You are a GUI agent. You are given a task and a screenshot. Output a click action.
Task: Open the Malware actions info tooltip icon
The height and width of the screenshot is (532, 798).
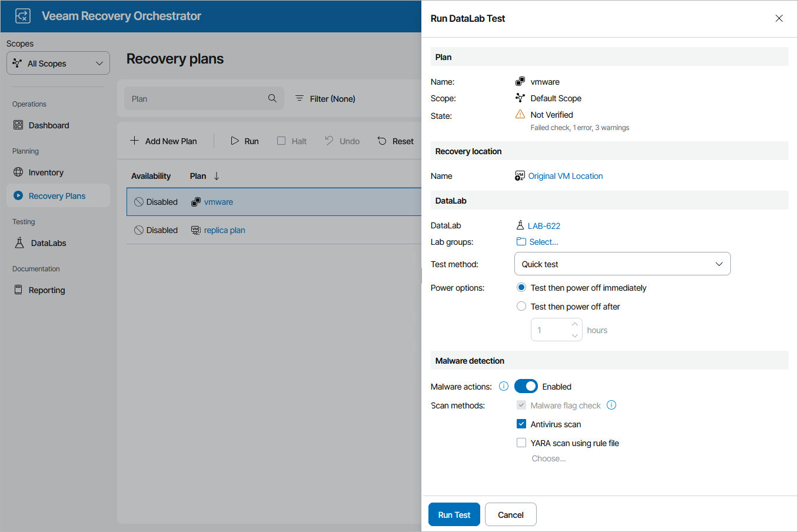[x=503, y=386]
